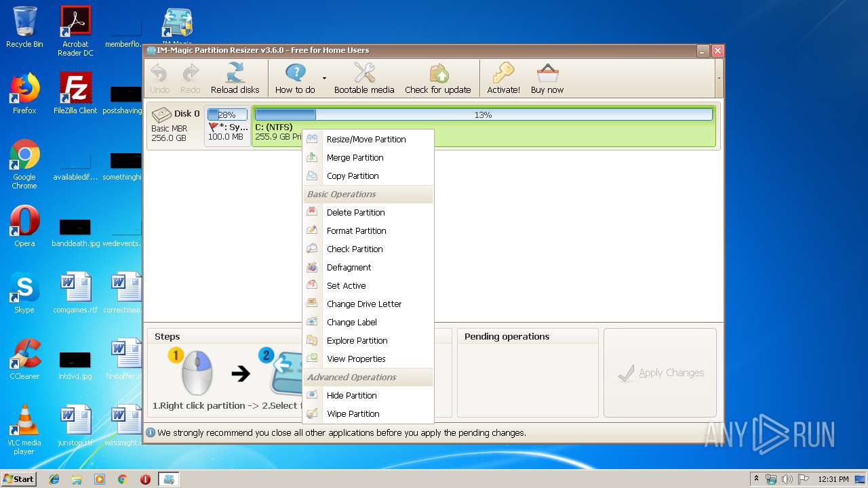Open Firefox desktop shortcut
Viewport: 868px width, 488px height.
(24, 93)
